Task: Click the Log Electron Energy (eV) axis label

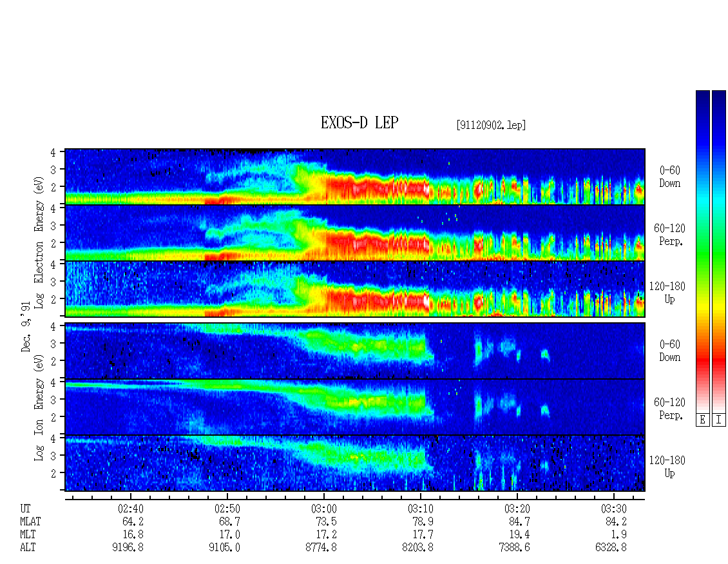Action: click(x=39, y=242)
